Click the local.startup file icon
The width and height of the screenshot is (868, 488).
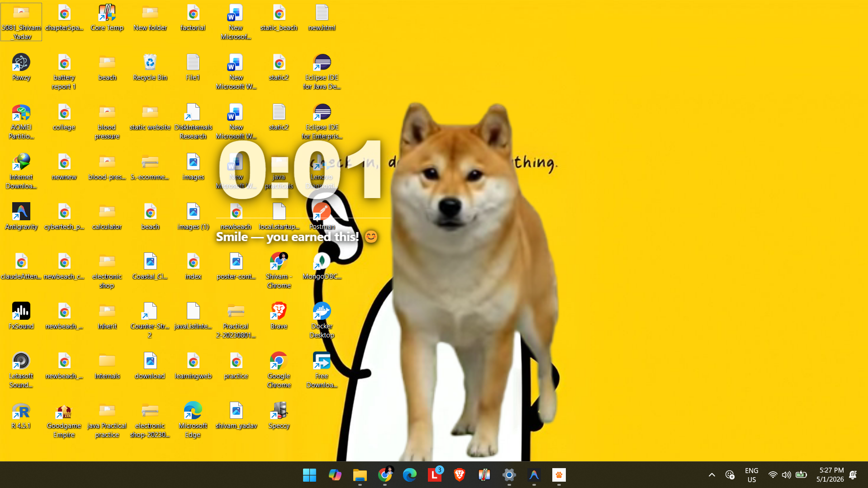(x=279, y=217)
